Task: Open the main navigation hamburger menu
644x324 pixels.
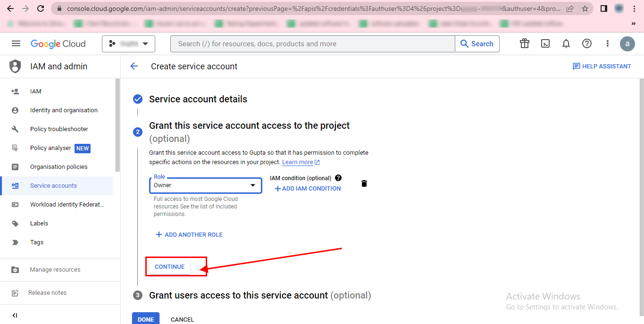Action: [16, 44]
